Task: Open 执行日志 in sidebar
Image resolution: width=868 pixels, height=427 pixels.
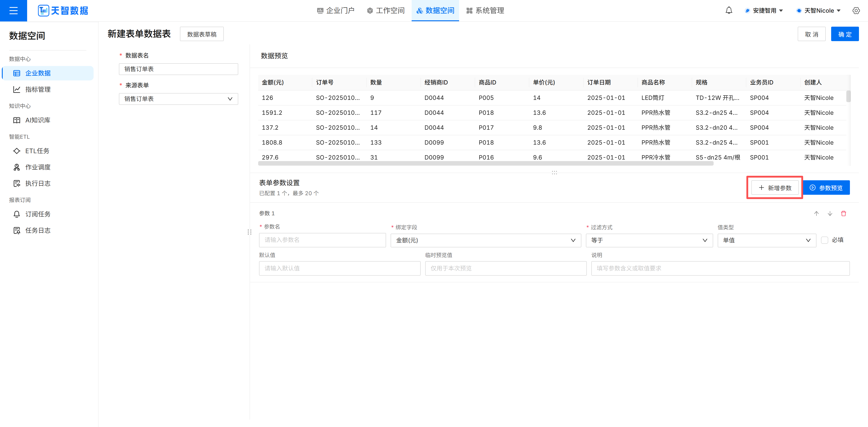Action: (x=48, y=183)
